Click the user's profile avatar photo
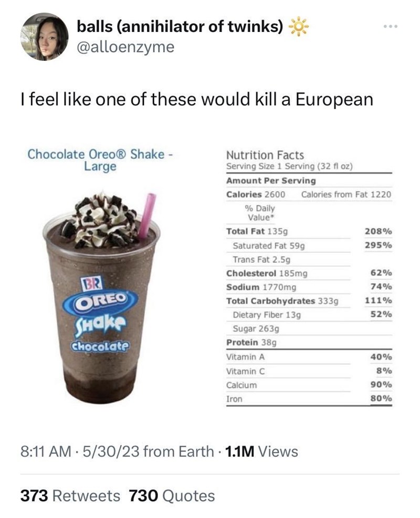The image size is (420, 518). coord(45,37)
